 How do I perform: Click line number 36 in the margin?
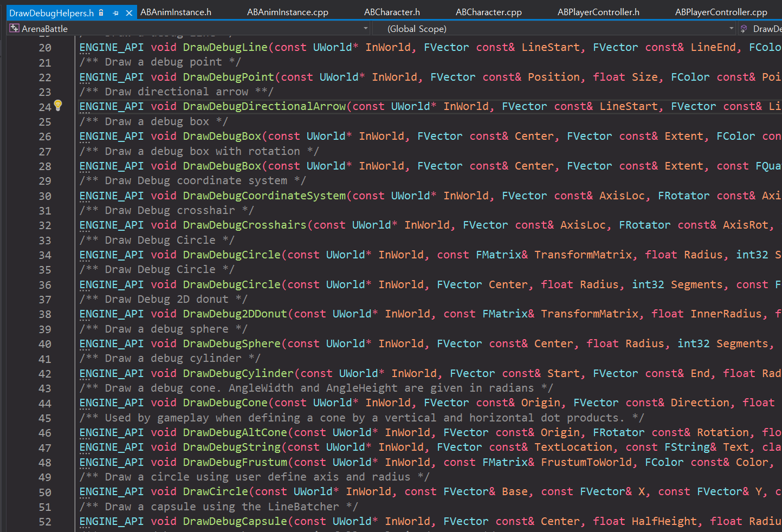45,285
